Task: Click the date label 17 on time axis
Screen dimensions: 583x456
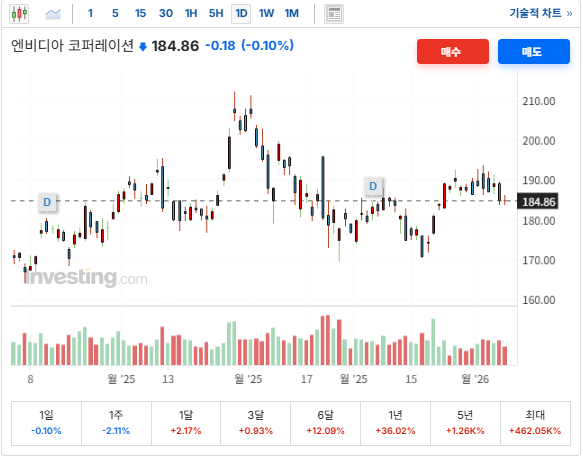Action: (307, 379)
